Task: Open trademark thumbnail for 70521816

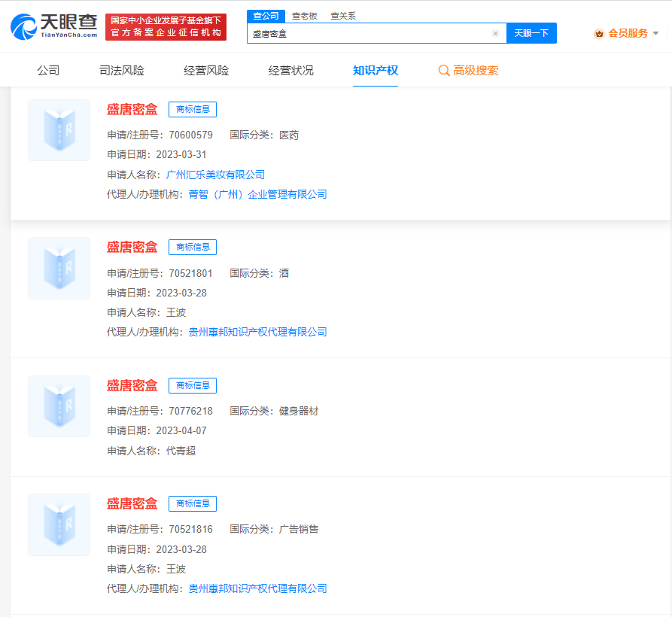Action: [x=59, y=525]
